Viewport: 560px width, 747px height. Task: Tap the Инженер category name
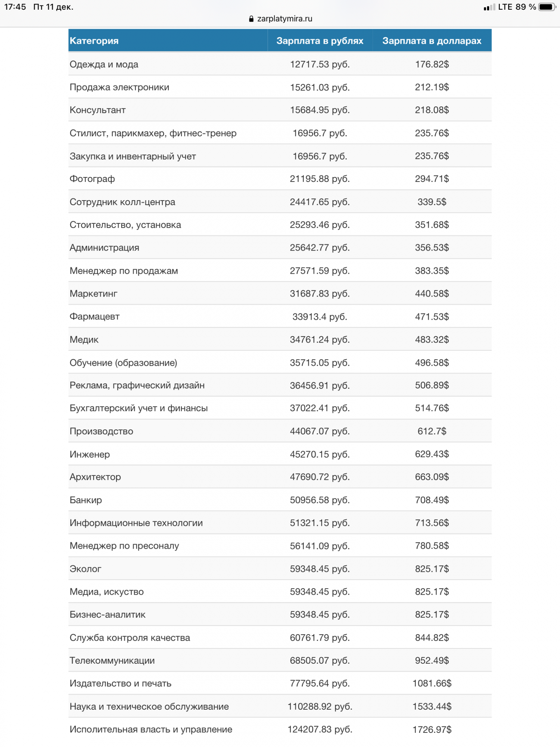90,454
